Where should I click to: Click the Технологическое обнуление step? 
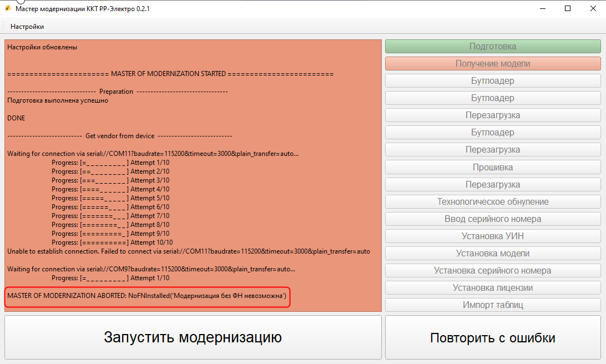[493, 201]
